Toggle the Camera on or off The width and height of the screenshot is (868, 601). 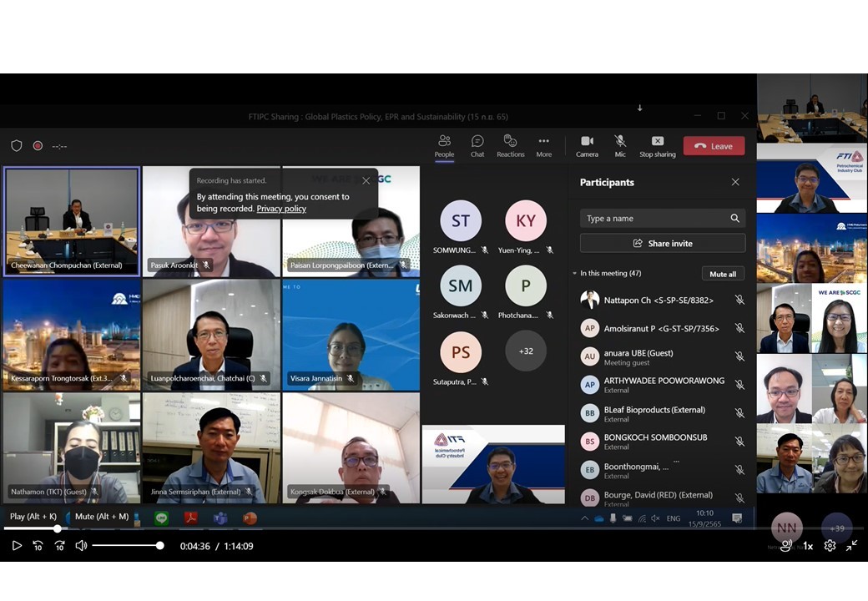(587, 145)
